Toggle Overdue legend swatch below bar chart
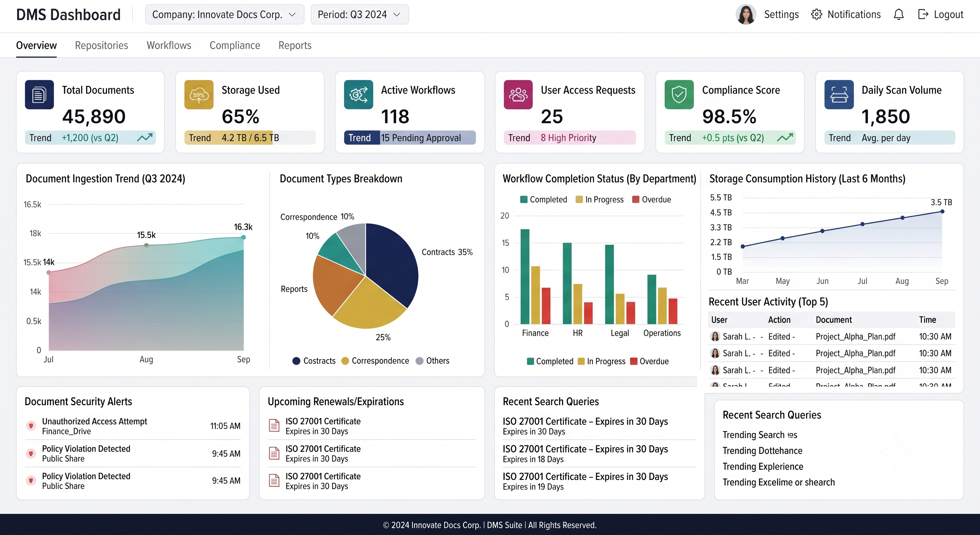Screen dimensions: 980x535 click(x=633, y=361)
